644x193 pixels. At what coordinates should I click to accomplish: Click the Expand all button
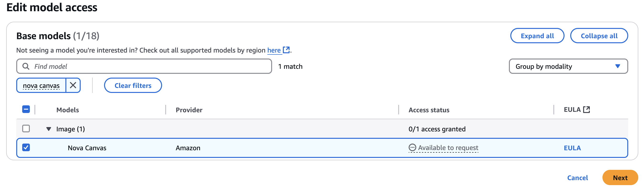tap(537, 36)
